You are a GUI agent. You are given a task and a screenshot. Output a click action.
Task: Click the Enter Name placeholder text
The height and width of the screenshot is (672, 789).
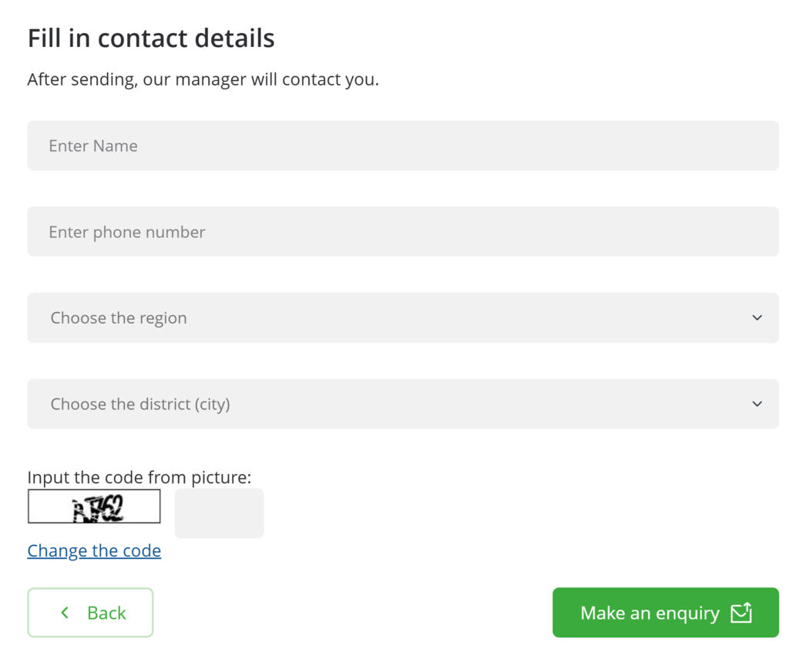[93, 146]
